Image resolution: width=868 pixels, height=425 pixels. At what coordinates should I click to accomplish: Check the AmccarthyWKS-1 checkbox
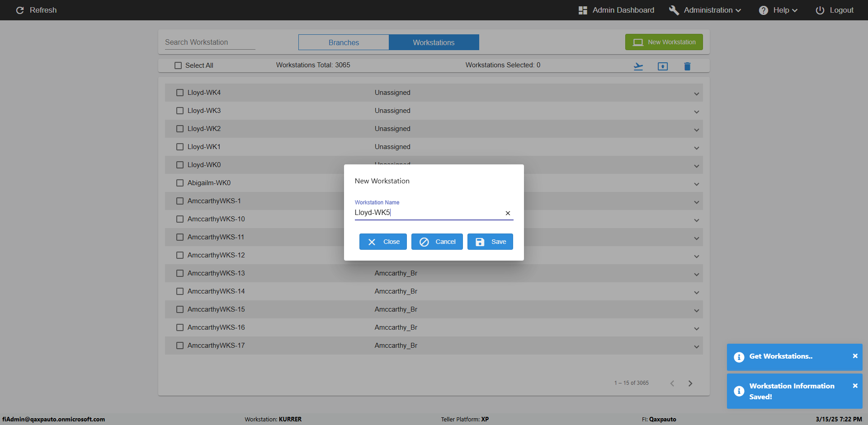(x=180, y=201)
